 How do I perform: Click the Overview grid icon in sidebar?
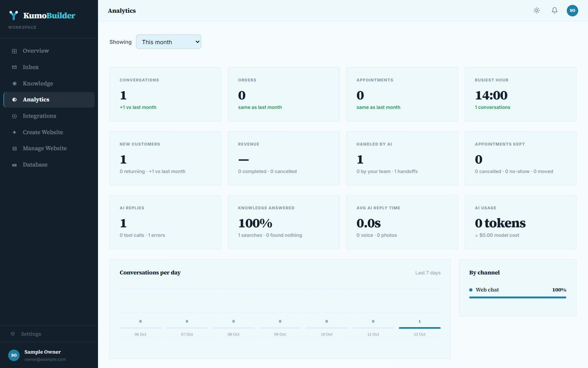pyautogui.click(x=14, y=51)
